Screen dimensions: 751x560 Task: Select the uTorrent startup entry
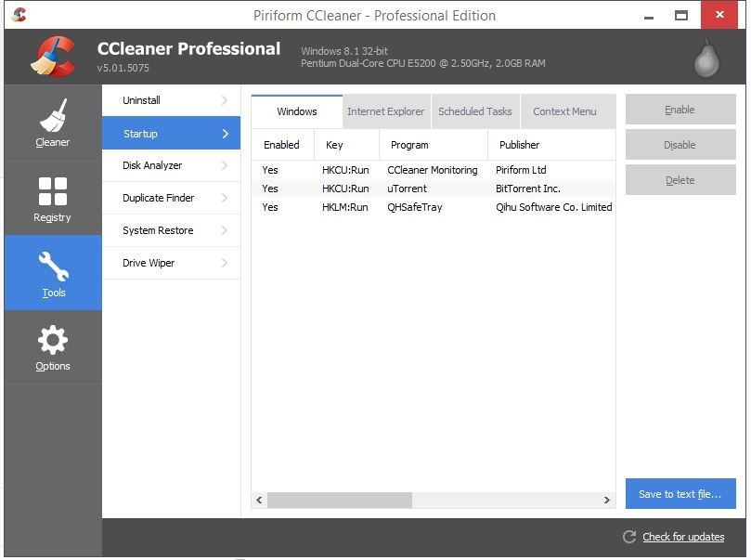[407, 189]
